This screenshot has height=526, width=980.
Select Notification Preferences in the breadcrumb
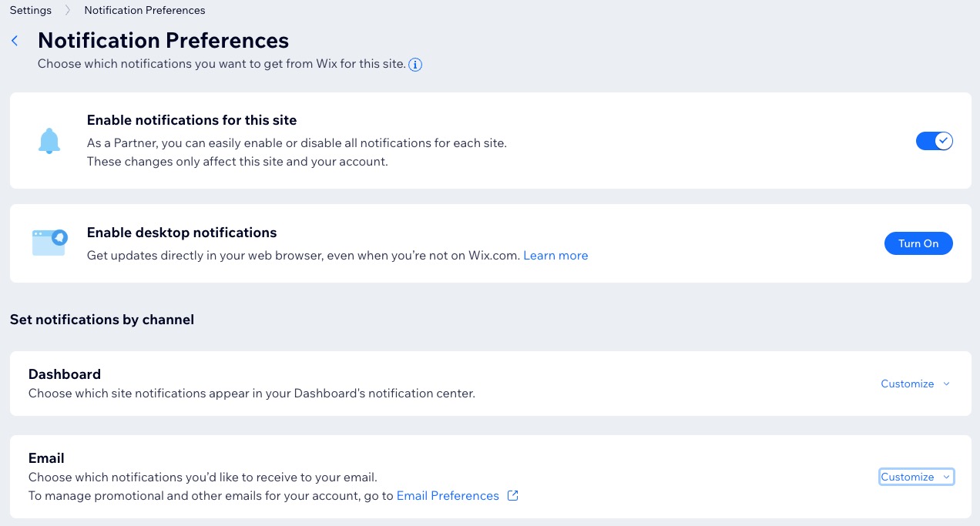[144, 10]
